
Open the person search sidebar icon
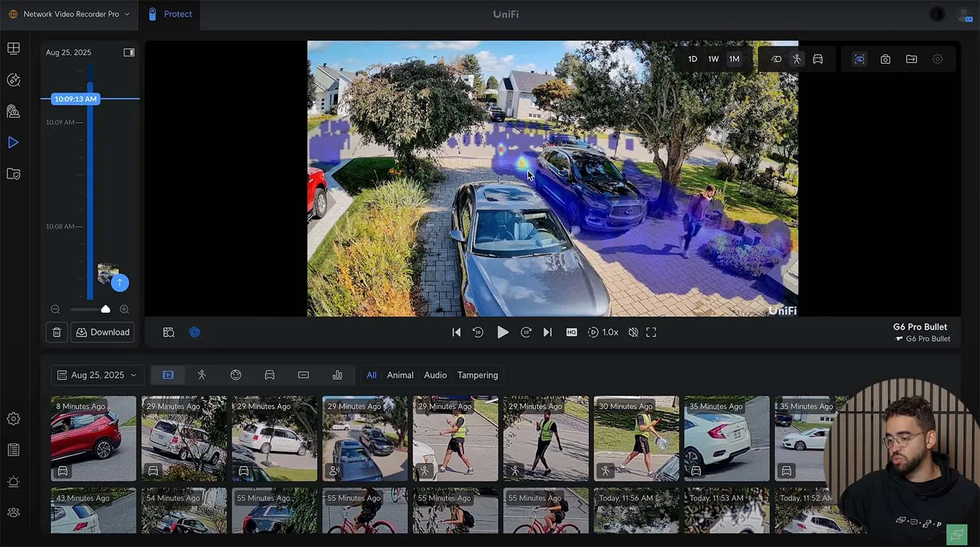point(14,111)
